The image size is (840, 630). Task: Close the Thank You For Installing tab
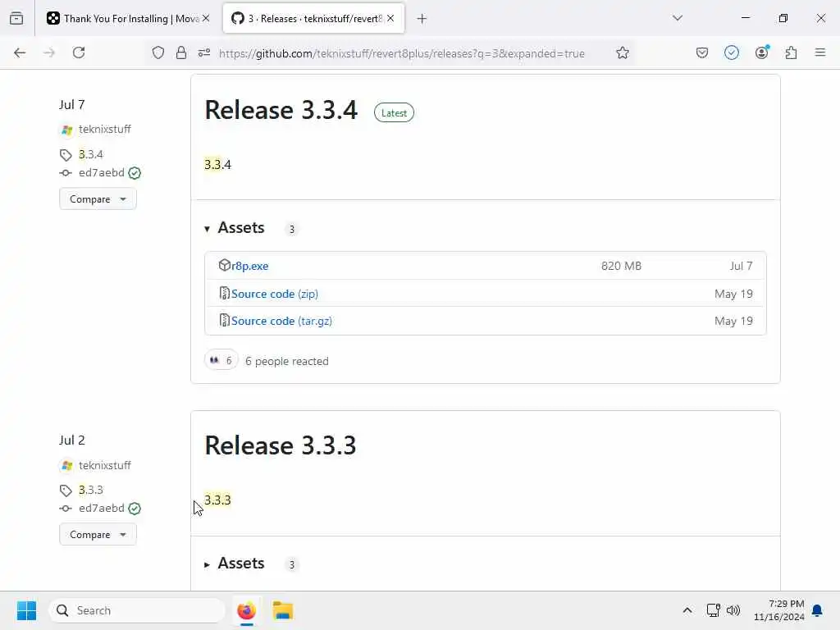(206, 18)
